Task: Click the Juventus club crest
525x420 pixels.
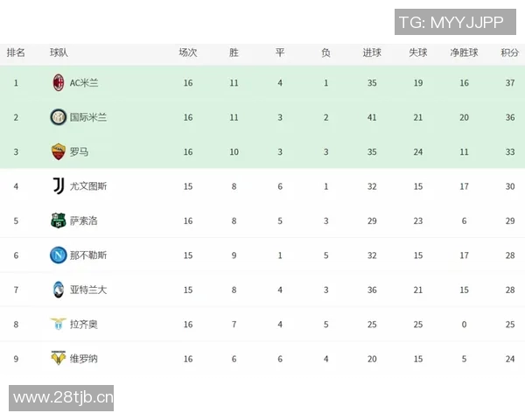Action: tap(58, 186)
